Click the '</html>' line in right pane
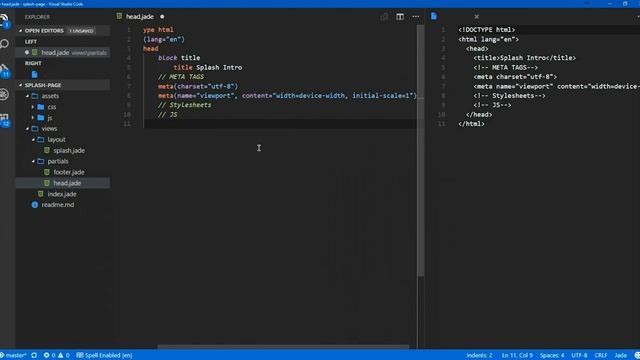 pyautogui.click(x=471, y=124)
